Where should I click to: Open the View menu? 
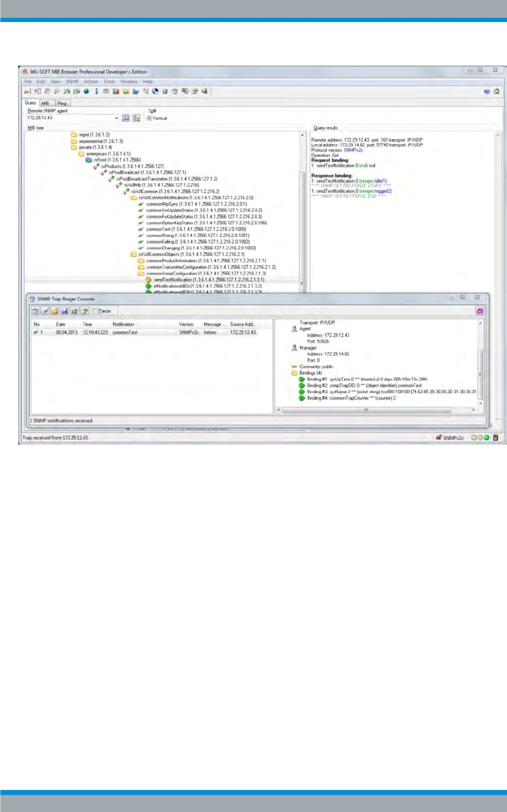click(x=55, y=82)
